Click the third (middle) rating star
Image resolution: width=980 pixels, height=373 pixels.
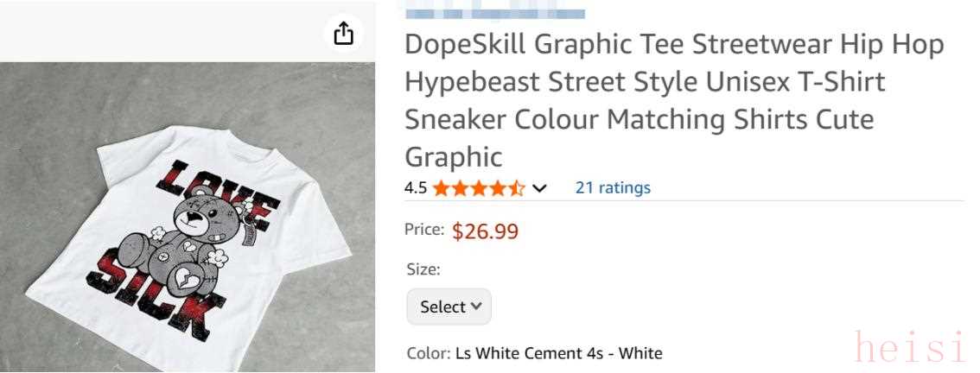(x=478, y=188)
